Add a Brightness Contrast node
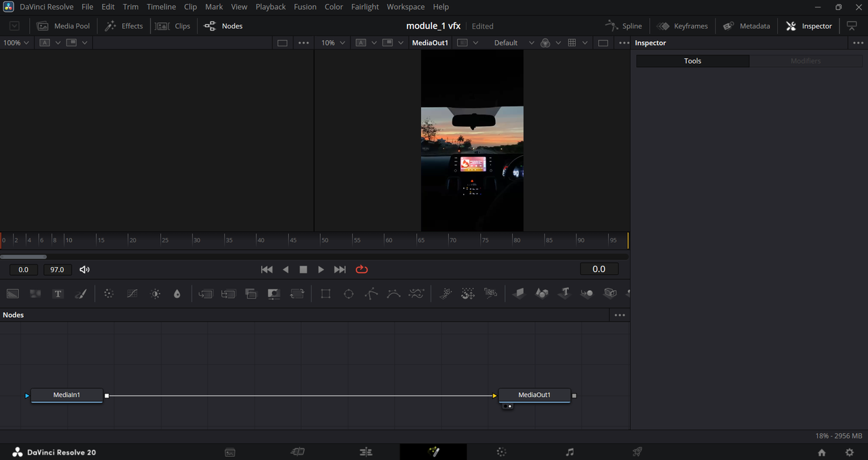The image size is (868, 460). click(x=155, y=294)
